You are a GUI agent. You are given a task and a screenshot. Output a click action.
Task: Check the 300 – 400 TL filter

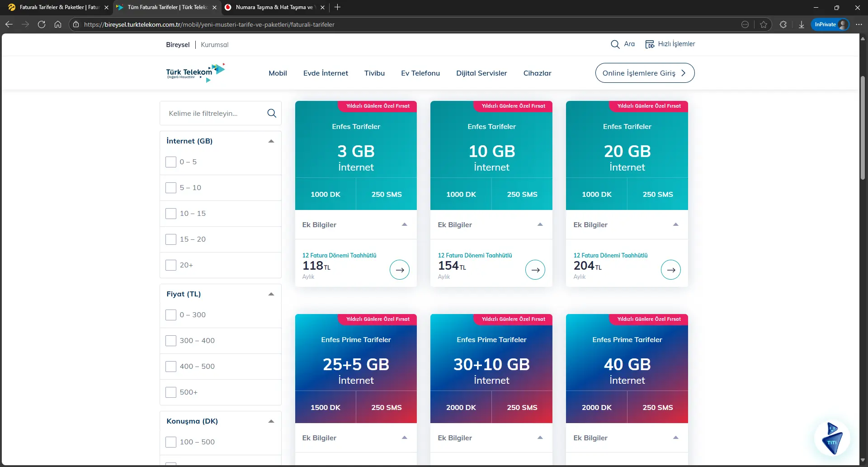(x=171, y=341)
